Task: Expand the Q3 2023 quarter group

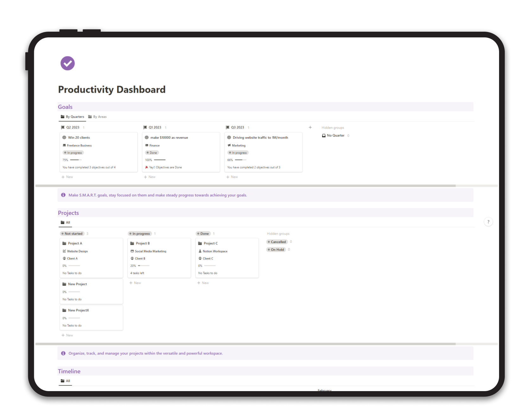Action: point(237,127)
